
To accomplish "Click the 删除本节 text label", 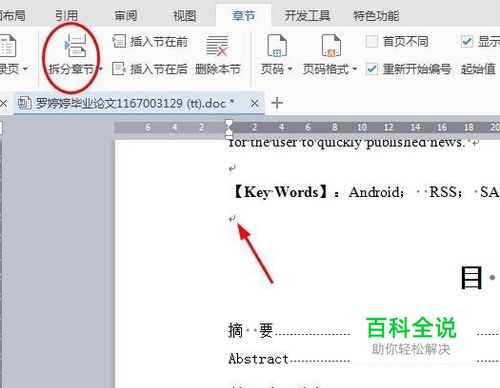I will tap(218, 69).
